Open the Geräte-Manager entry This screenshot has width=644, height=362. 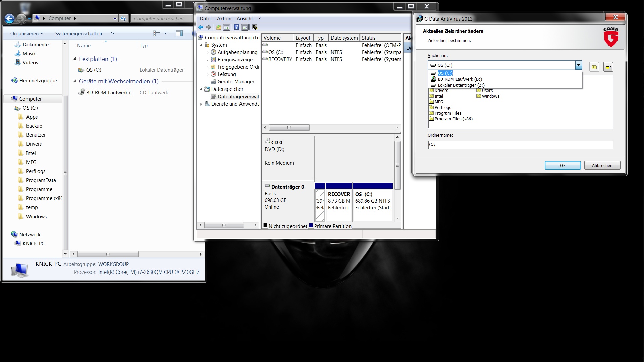pyautogui.click(x=235, y=82)
